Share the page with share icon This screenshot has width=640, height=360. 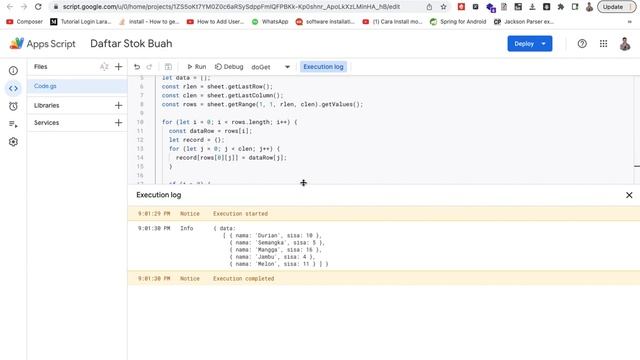click(429, 7)
